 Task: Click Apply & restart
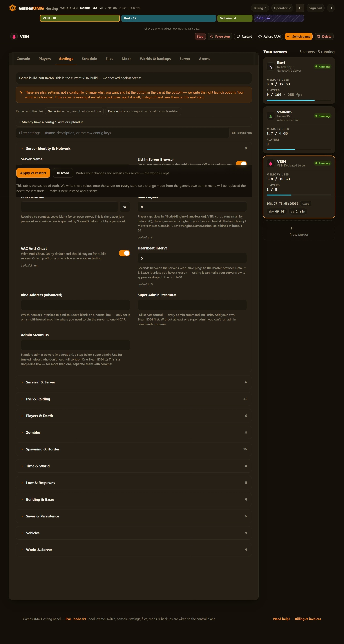[x=33, y=173]
